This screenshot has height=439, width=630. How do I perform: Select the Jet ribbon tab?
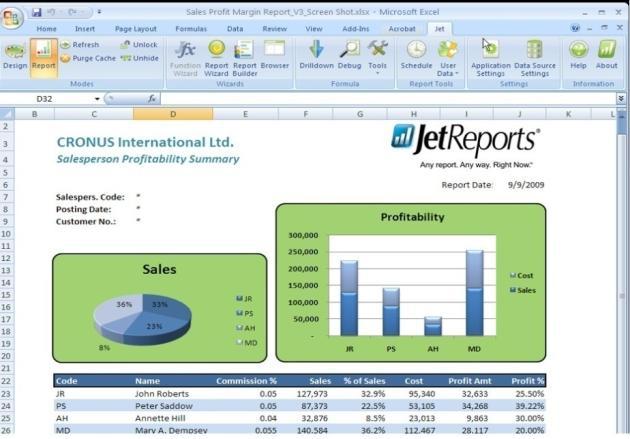pyautogui.click(x=440, y=29)
